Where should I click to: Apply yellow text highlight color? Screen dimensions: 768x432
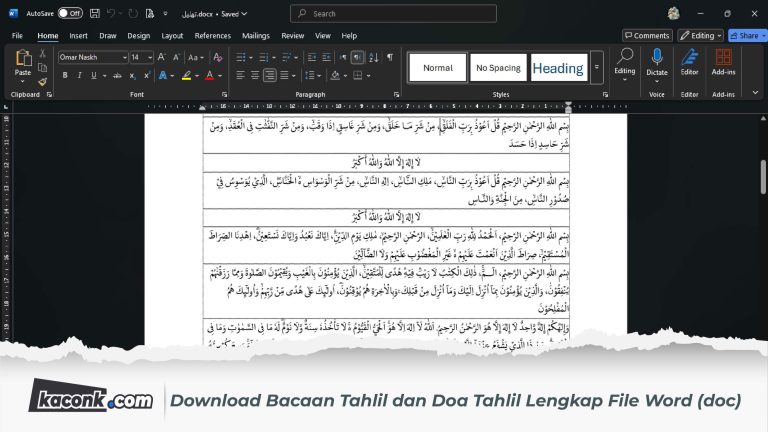(187, 75)
